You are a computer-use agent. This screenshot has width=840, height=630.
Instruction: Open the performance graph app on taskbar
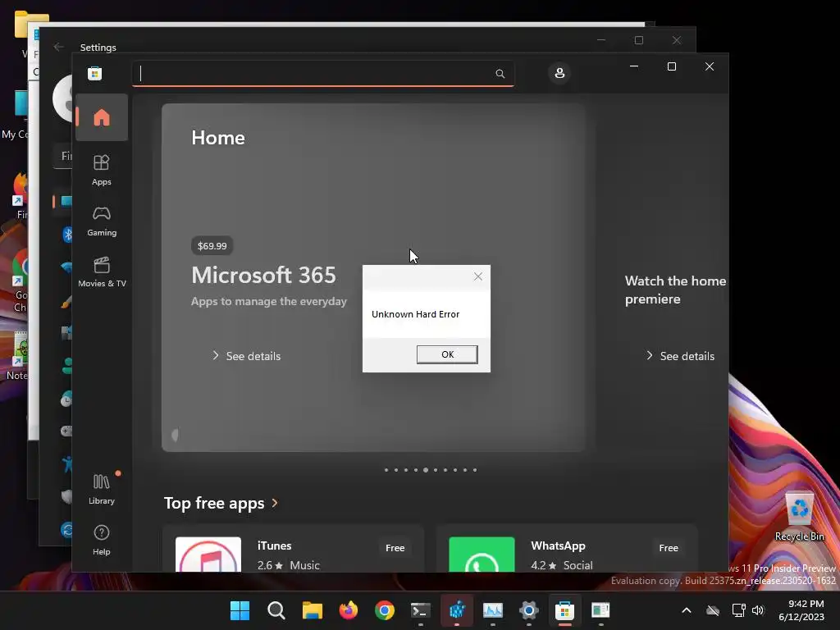(493, 610)
